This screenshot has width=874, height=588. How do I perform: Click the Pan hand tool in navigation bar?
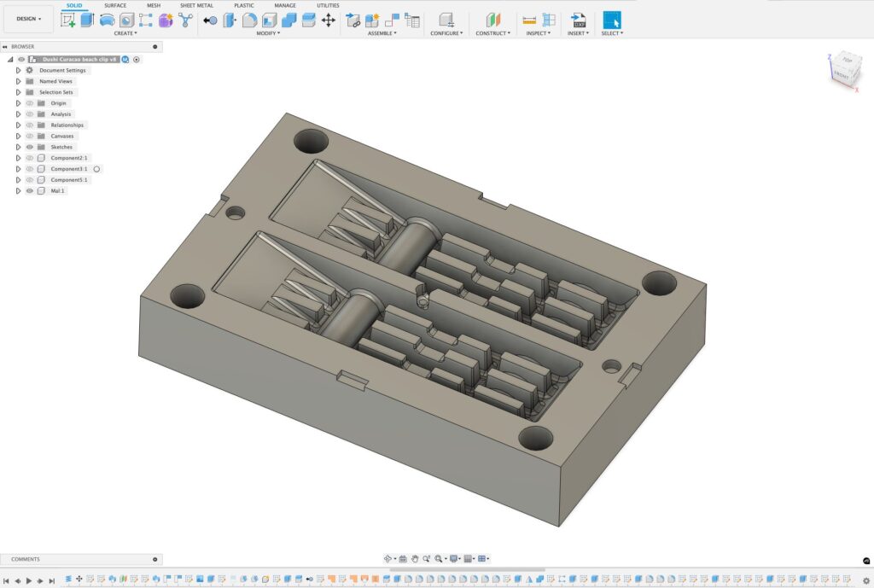pos(415,558)
